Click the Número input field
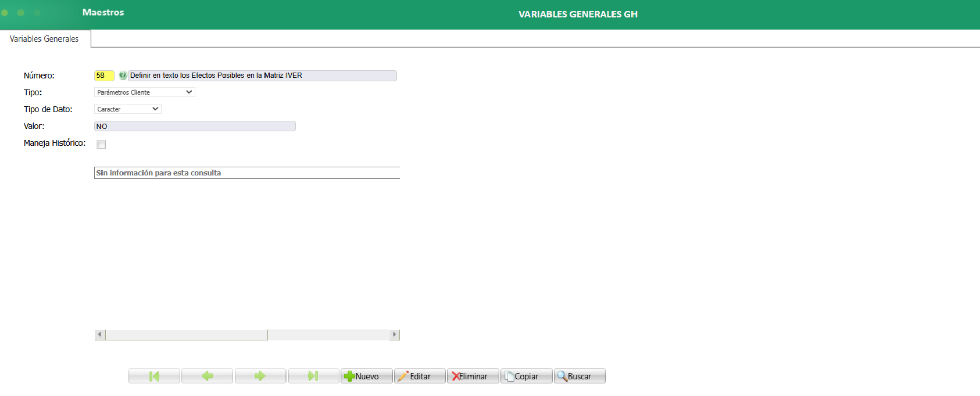Viewport: 980px width, 396px height. (x=104, y=75)
